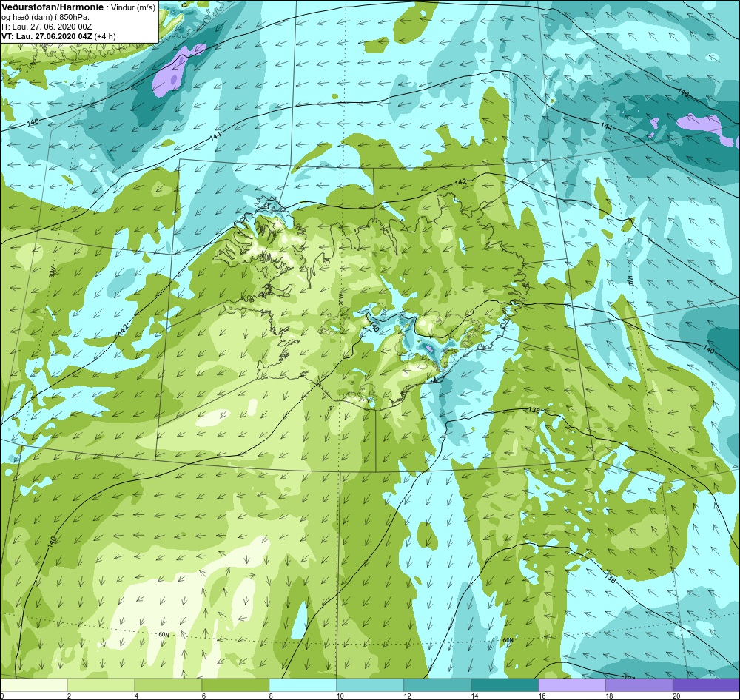Viewport: 740px width, 700px height.
Task: Click the left '60N' latitude label
Action: point(164,635)
